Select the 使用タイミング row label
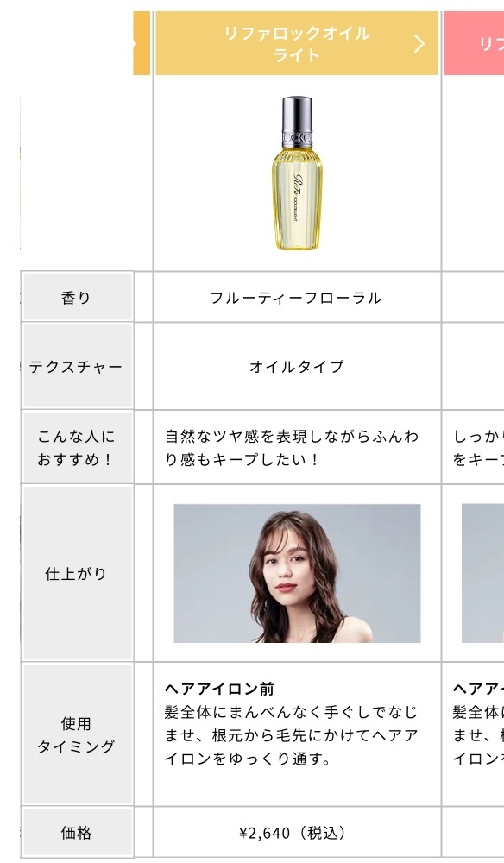Image resolution: width=504 pixels, height=863 pixels. 77,734
